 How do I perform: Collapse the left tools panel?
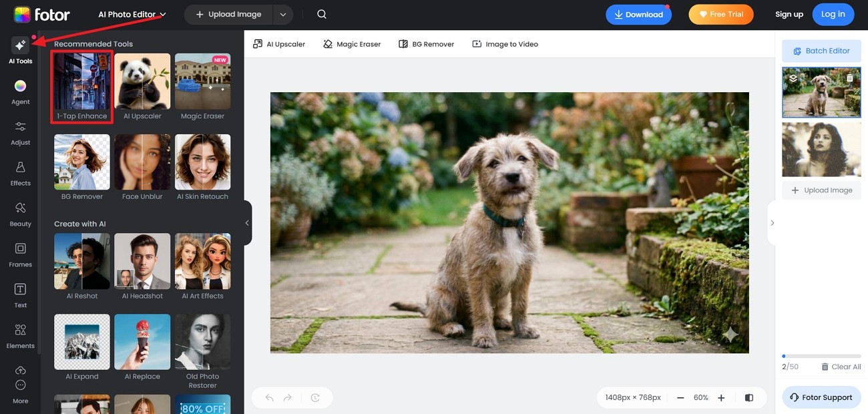(247, 223)
